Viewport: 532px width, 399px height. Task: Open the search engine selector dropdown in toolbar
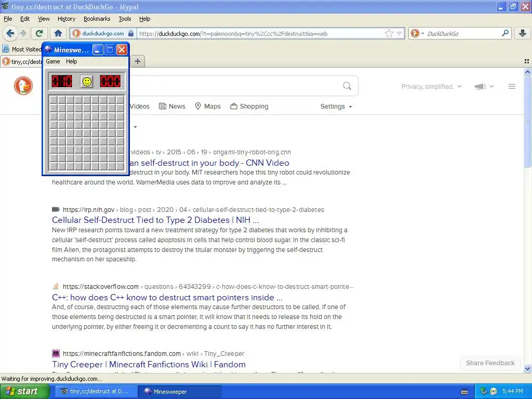(422, 33)
